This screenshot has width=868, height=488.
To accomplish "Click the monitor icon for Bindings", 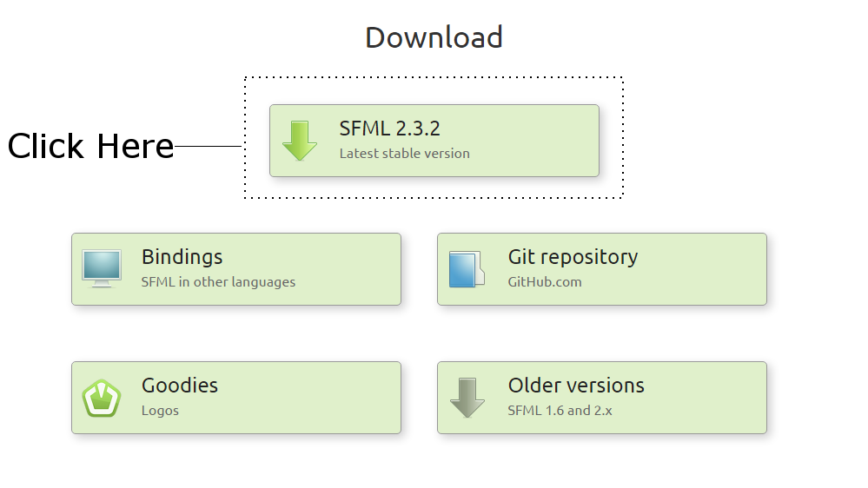I will (102, 269).
